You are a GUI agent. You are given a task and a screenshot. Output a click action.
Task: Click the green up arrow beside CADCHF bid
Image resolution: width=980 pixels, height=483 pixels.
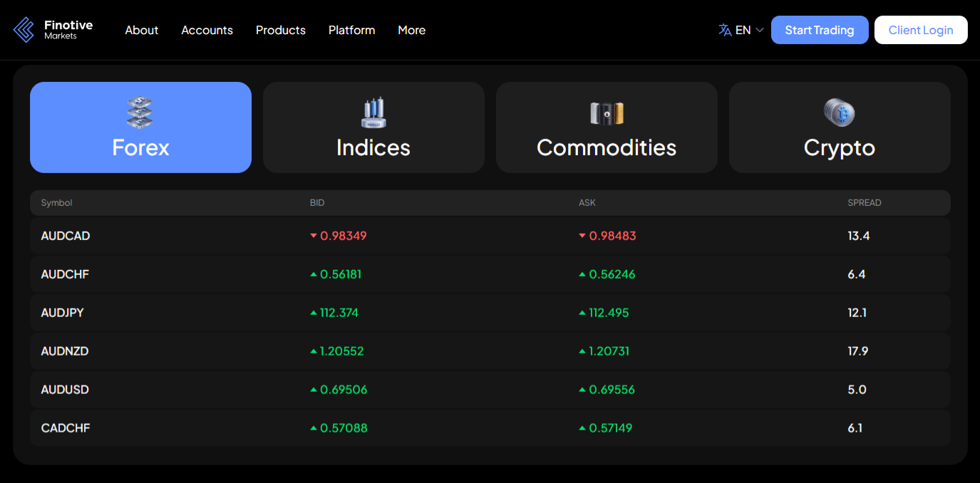[x=314, y=428]
